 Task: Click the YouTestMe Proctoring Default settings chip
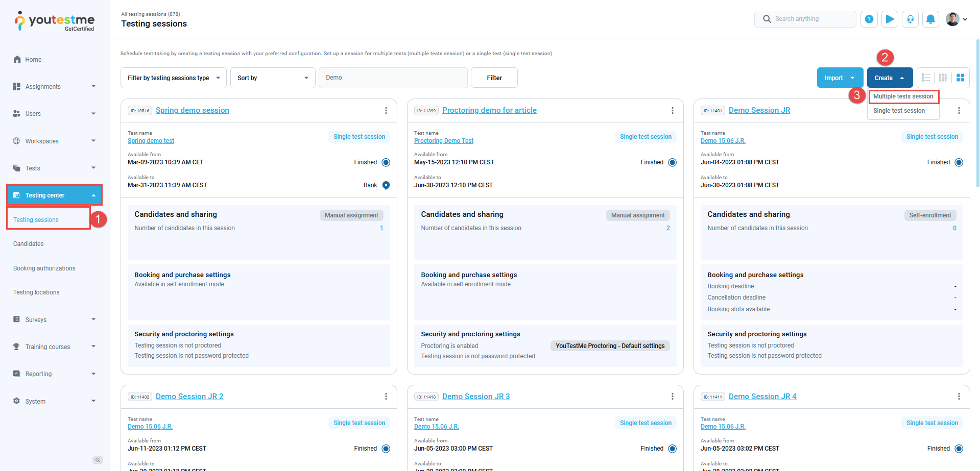click(610, 345)
